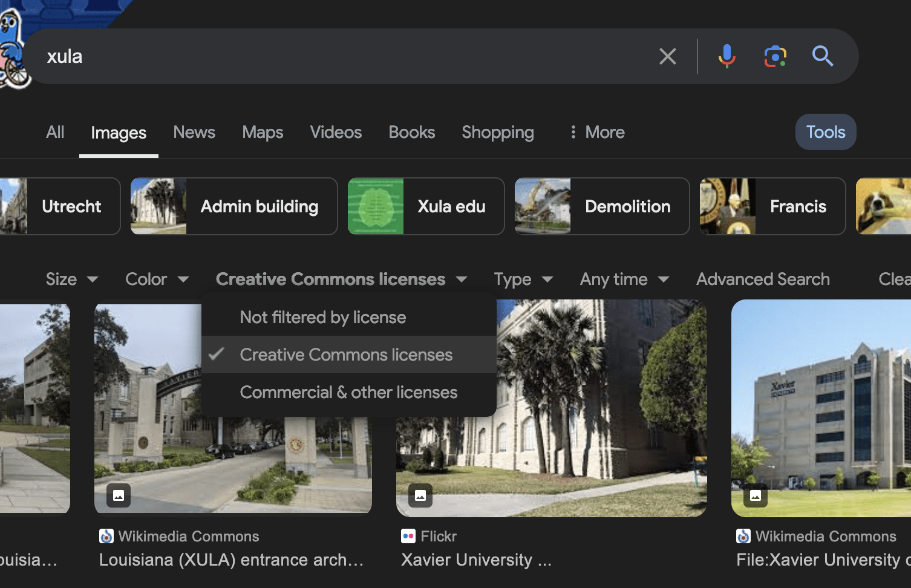Click the File:Xavier University result title

click(x=823, y=560)
